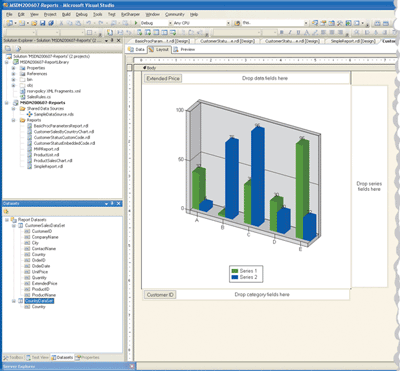Click the green Start Debugging arrow
400x371 pixels.
pyautogui.click(x=136, y=23)
